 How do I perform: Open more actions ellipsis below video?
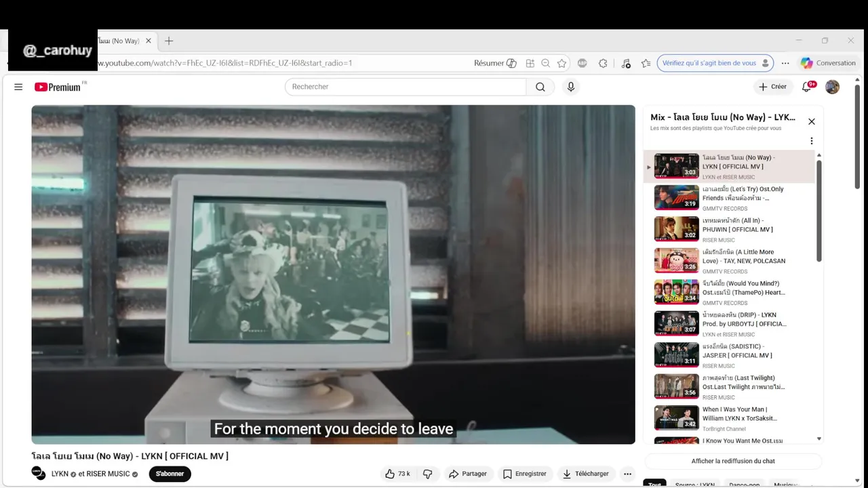(x=627, y=474)
